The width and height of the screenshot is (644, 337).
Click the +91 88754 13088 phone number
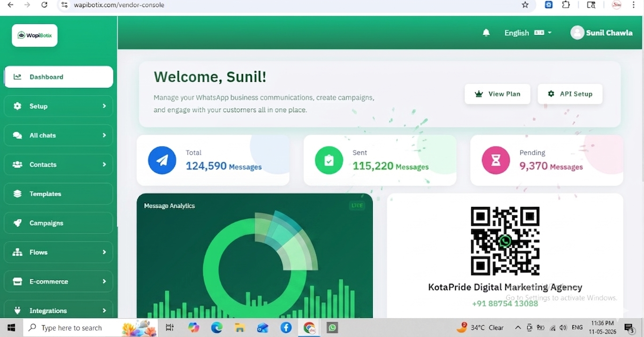tap(505, 304)
